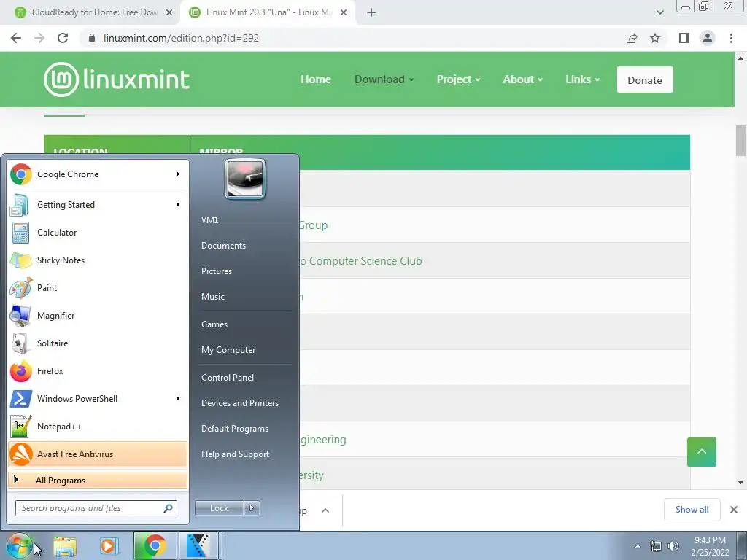
Task: Click Show all downloads
Action: 692,510
